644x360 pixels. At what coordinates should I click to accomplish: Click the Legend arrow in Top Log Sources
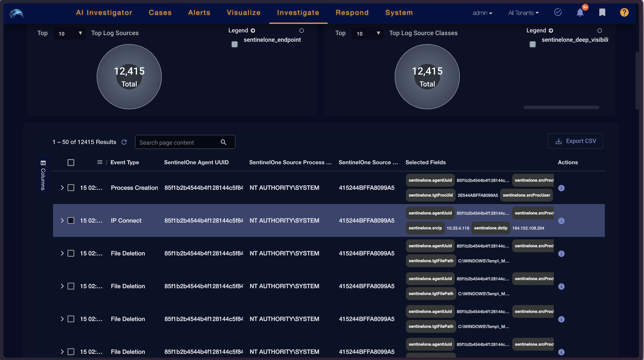coord(253,30)
